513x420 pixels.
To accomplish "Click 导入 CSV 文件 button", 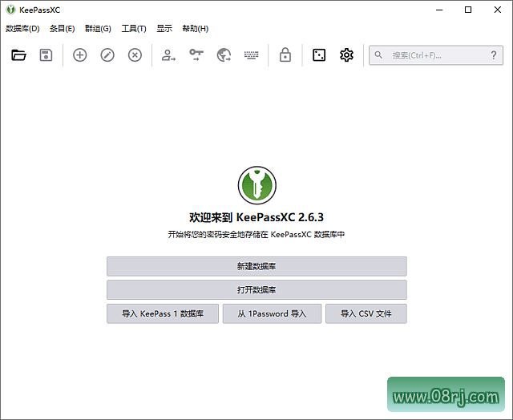I will 366,313.
